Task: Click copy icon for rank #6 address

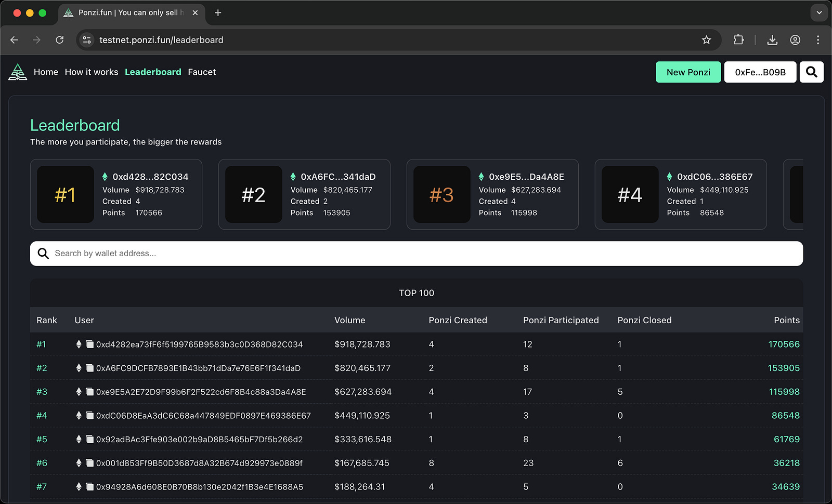Action: [x=89, y=463]
